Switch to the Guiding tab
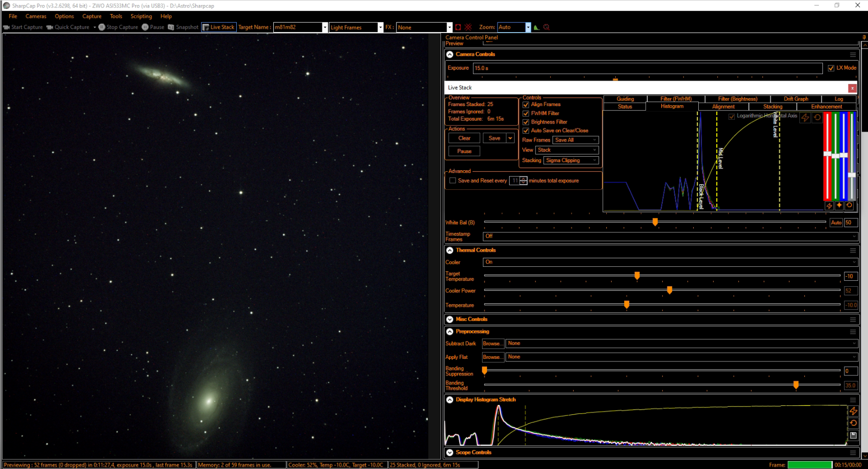868x469 pixels. [x=625, y=99]
